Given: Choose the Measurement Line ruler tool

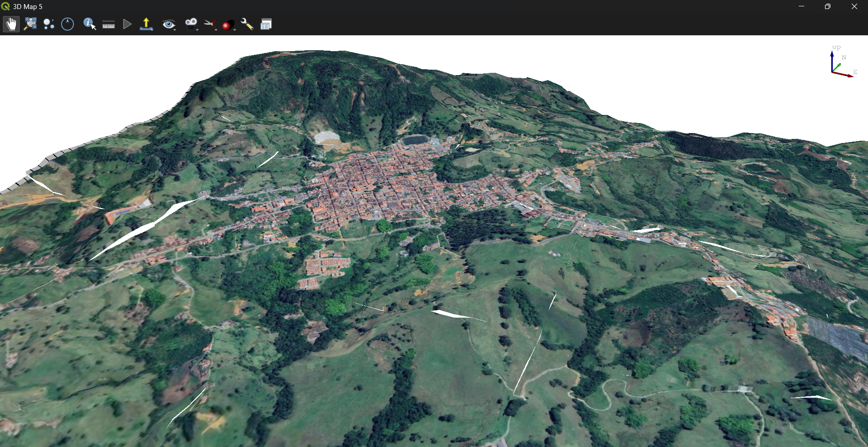Looking at the screenshot, I should (x=109, y=24).
